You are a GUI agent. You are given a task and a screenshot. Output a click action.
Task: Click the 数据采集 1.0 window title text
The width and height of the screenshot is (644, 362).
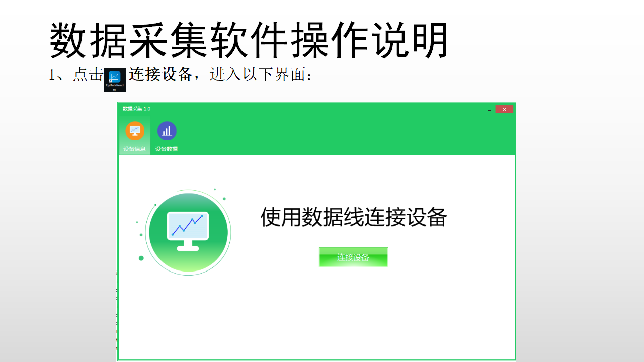coord(137,109)
